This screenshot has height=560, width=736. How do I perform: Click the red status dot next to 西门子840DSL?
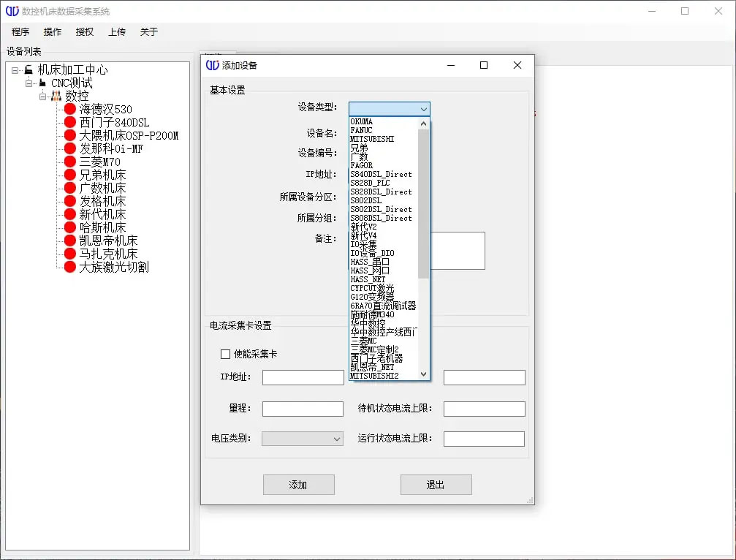pos(70,122)
